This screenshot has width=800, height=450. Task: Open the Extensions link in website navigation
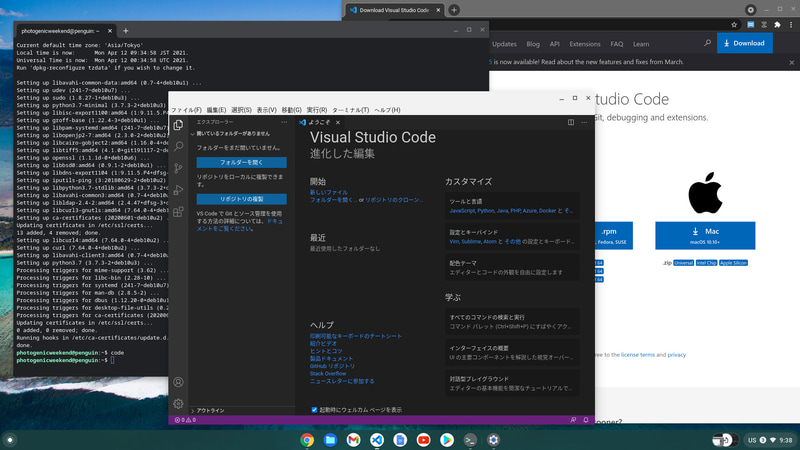(585, 44)
